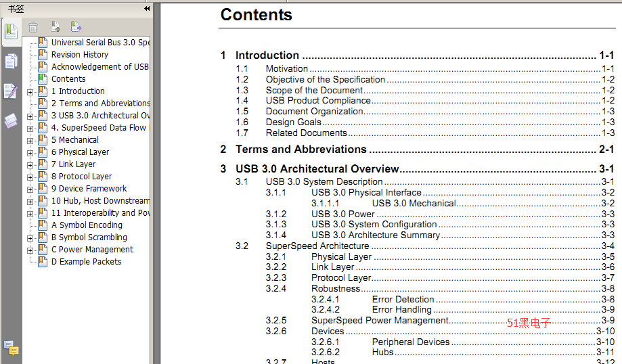Collapse the bookmarks panel with double-arrow
The width and height of the screenshot is (622, 364).
tap(147, 8)
